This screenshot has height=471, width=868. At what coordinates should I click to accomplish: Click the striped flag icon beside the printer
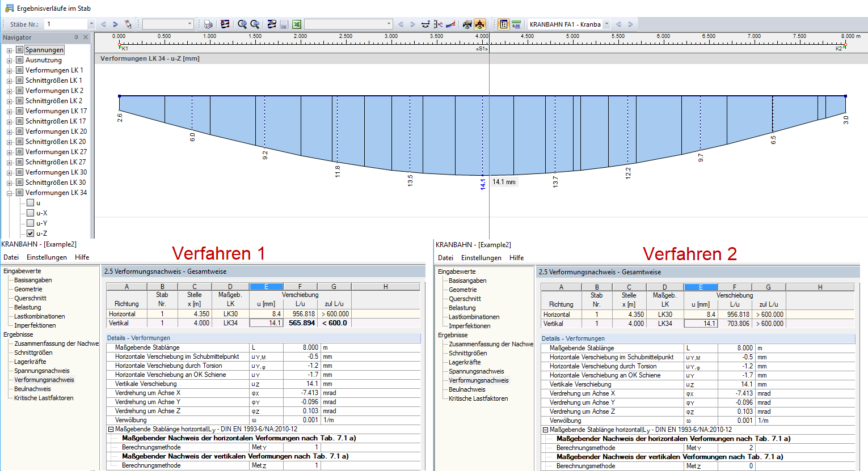tap(225, 24)
